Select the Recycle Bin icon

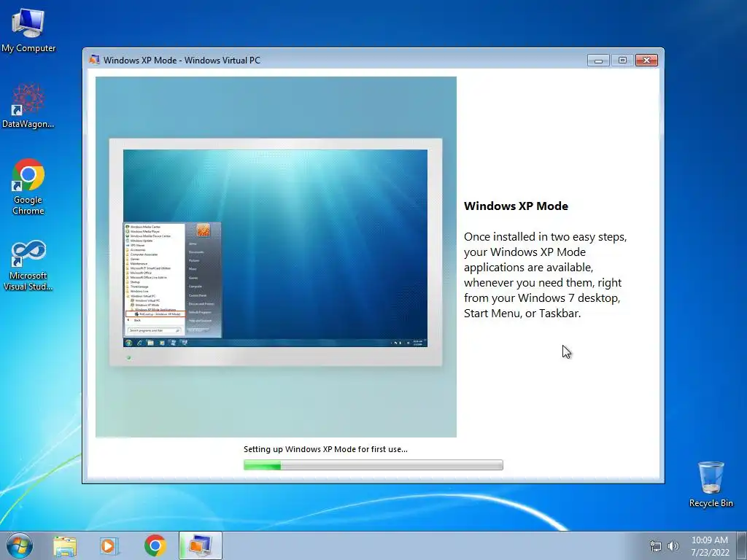(711, 484)
